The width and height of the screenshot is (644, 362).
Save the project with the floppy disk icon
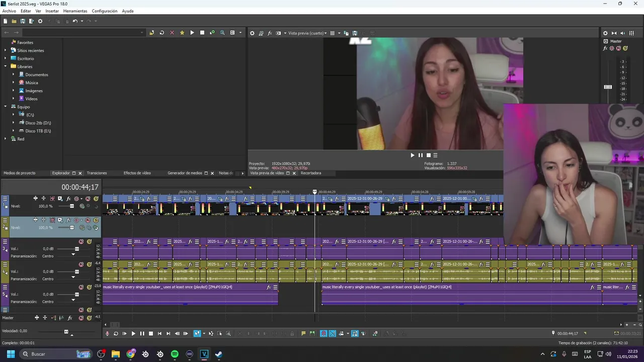pyautogui.click(x=23, y=21)
